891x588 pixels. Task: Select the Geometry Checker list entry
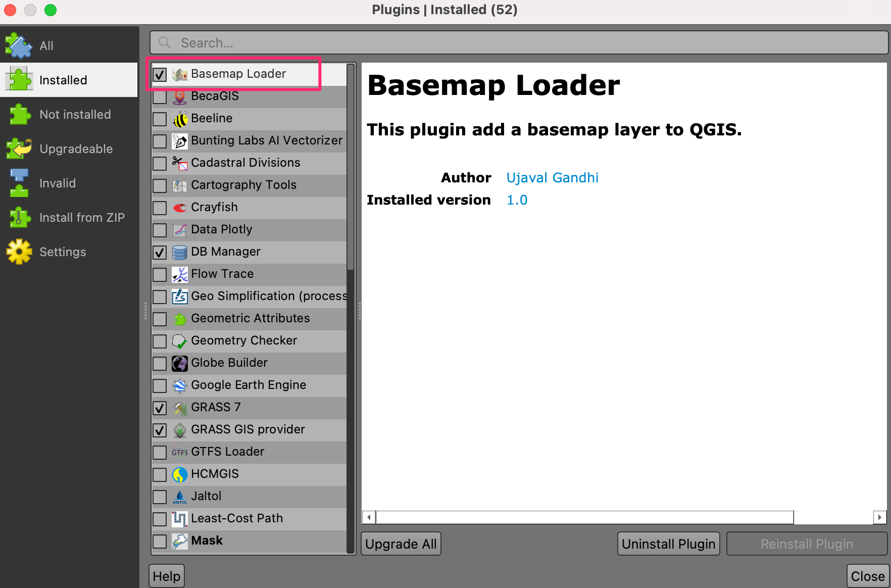[250, 340]
